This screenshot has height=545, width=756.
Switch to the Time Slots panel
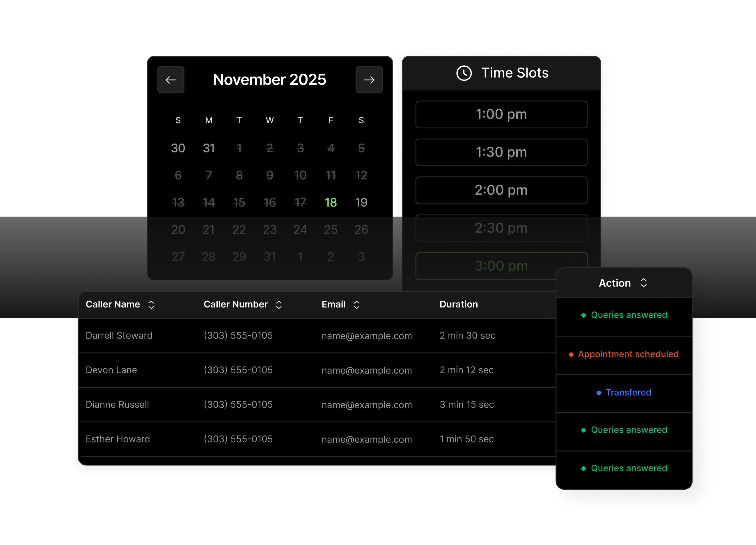514,73
